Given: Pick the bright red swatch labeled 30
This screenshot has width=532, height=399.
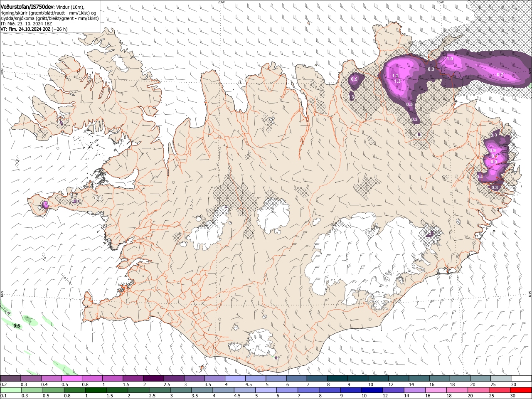Looking at the screenshot, I should point(520,390).
